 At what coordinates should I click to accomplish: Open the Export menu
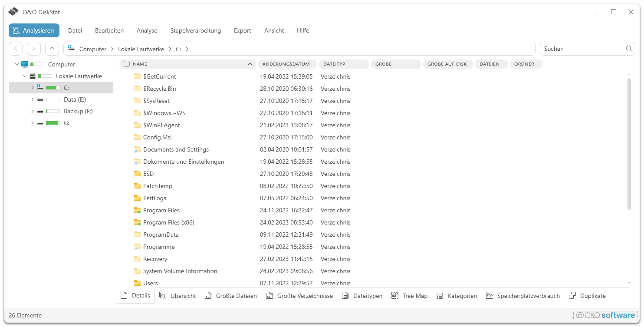243,30
